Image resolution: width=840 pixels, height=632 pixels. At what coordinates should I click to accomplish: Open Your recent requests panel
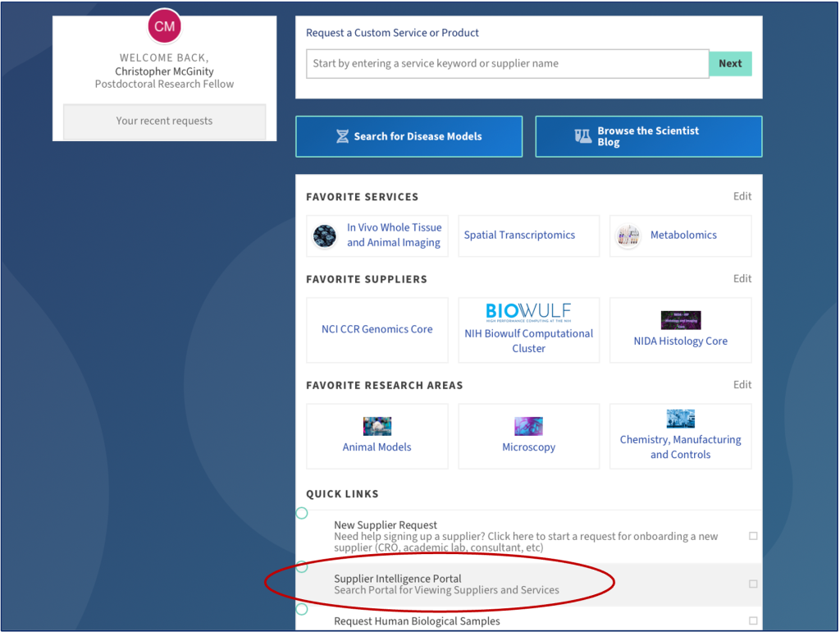coord(164,121)
